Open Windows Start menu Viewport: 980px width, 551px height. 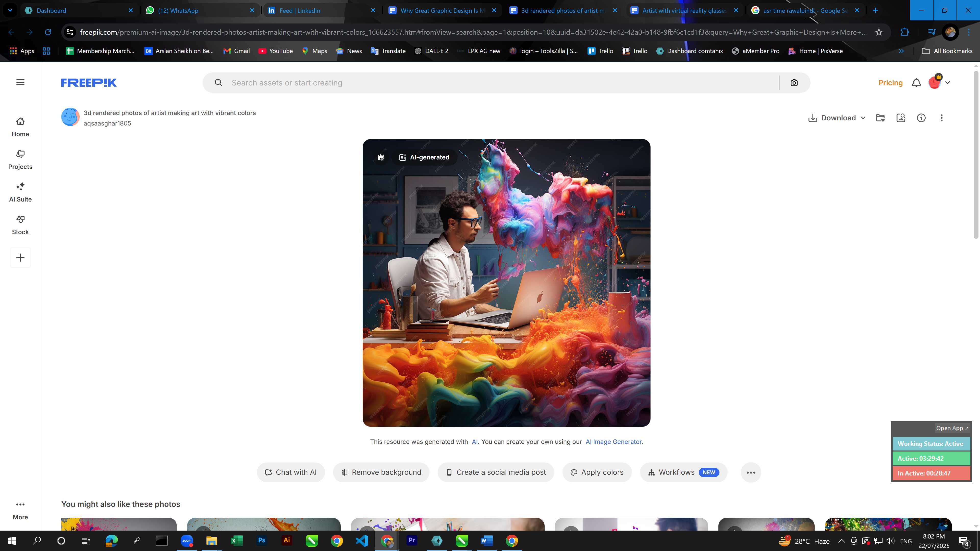[12, 541]
